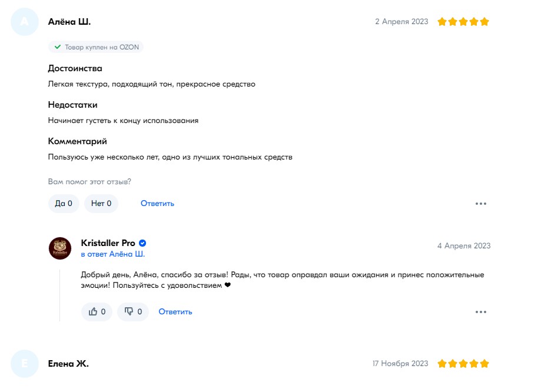Click the thumbs-down icon on Kristaller Pro reply

tap(129, 311)
